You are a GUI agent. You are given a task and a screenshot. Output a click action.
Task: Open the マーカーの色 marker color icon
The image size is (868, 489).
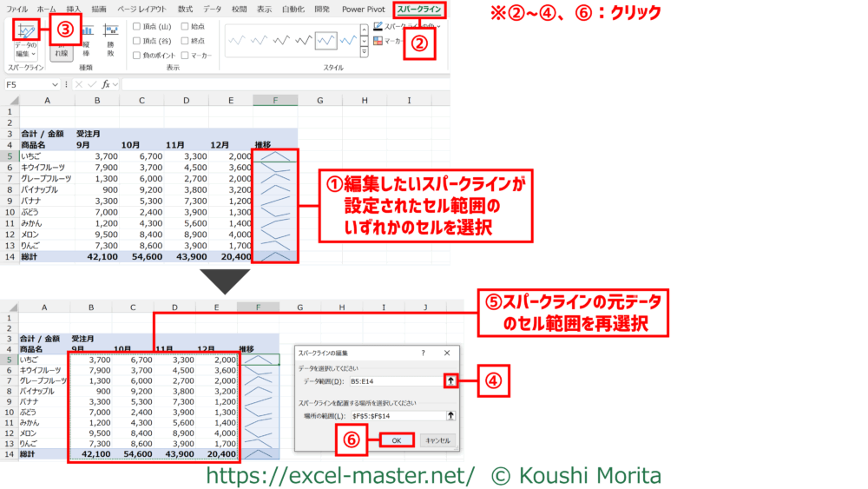tap(378, 41)
